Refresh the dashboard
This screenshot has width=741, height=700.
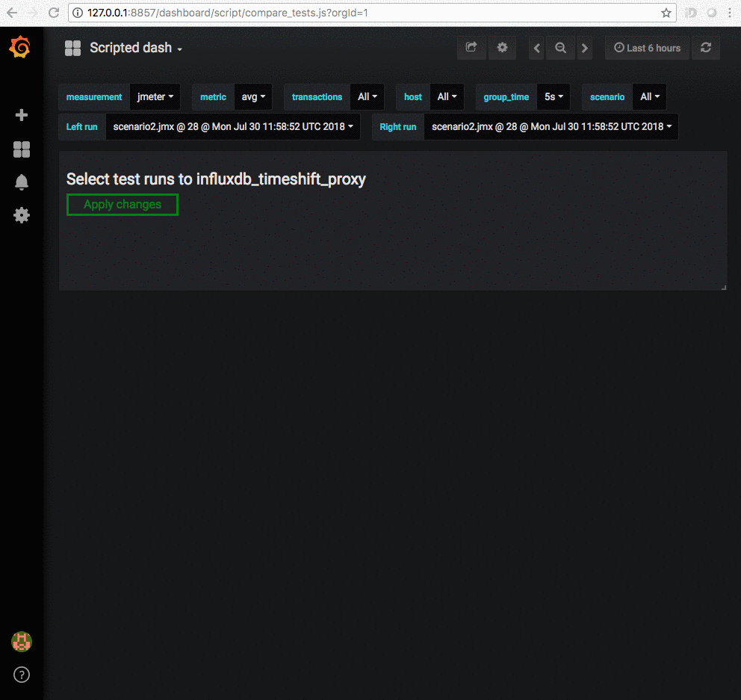click(x=706, y=48)
